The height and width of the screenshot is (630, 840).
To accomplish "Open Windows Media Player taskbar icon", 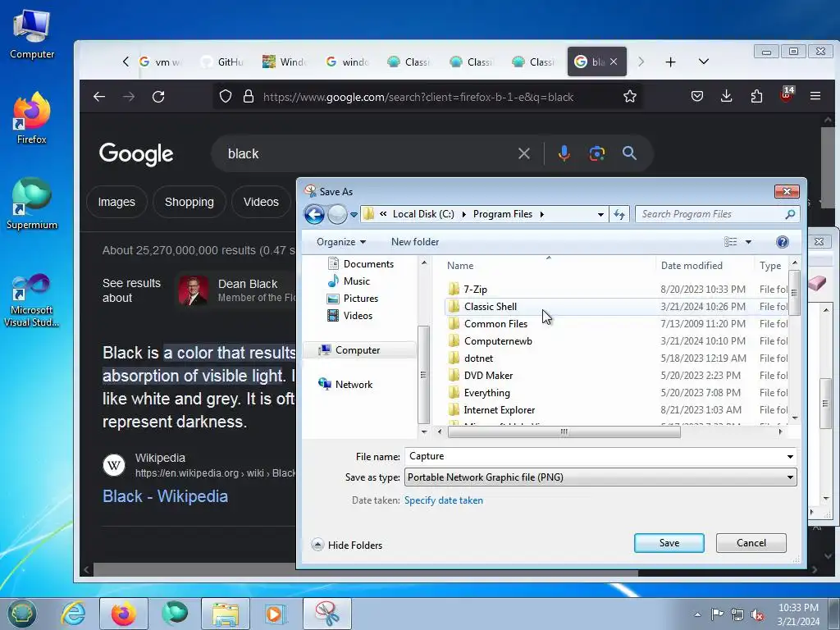I will click(276, 614).
